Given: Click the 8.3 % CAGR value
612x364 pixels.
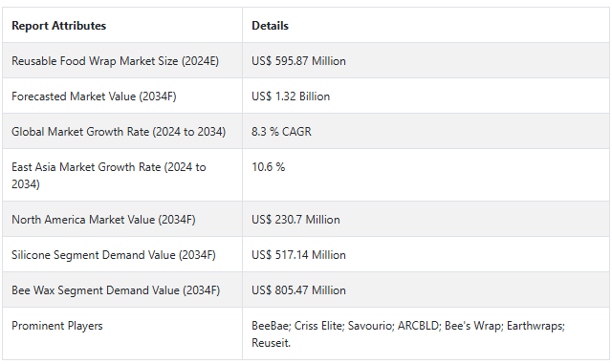Looking at the screenshot, I should tap(281, 132).
